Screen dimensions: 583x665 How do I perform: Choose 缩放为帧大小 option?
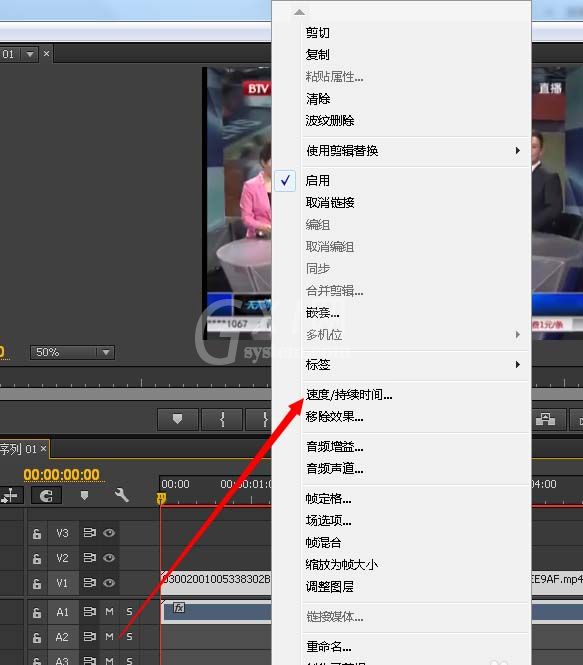(342, 564)
